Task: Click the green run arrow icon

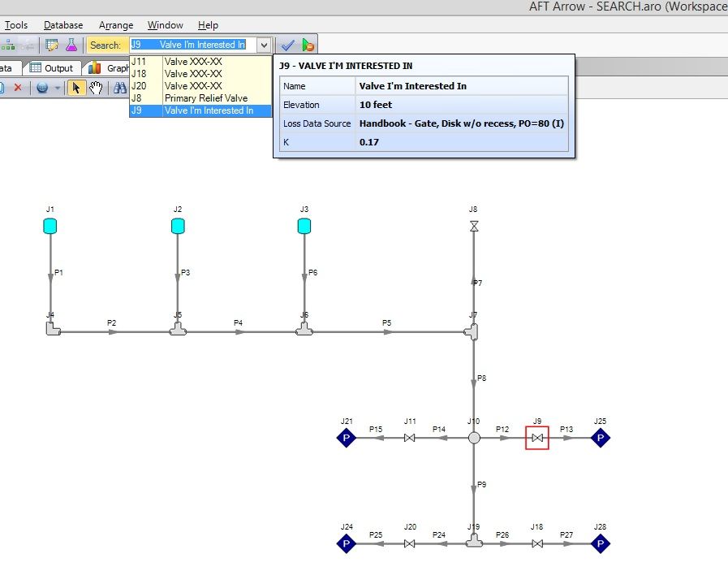Action: [308, 45]
